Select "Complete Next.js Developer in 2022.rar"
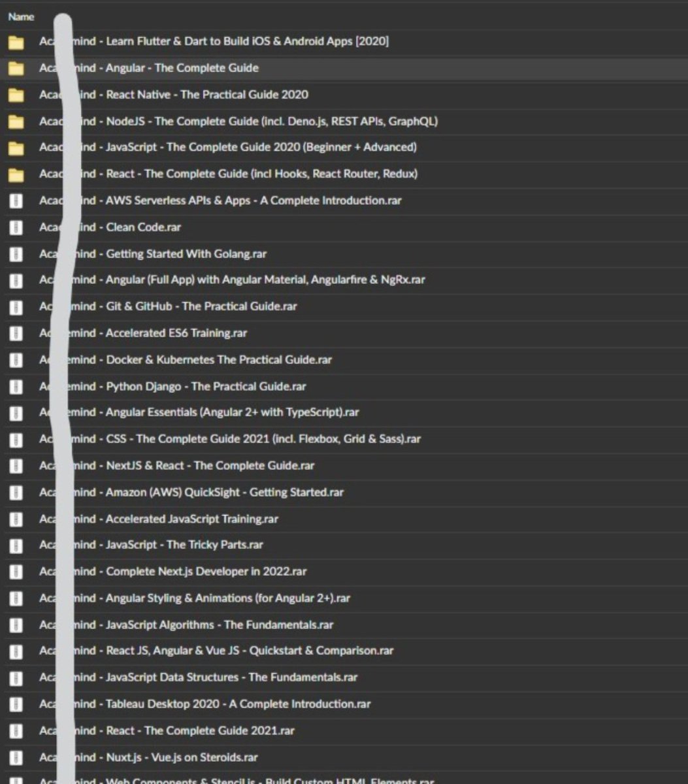The height and width of the screenshot is (784, 688). tap(206, 572)
